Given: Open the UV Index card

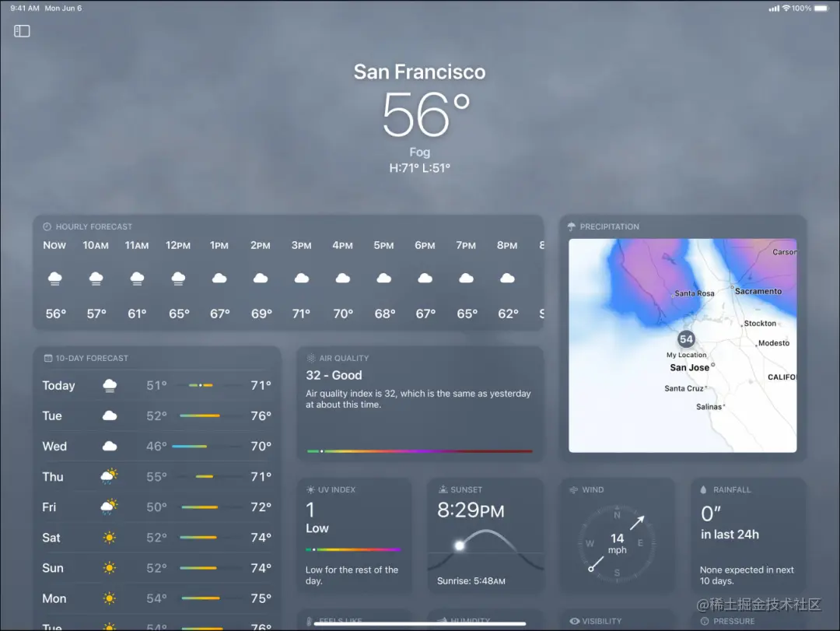Looking at the screenshot, I should coord(355,535).
